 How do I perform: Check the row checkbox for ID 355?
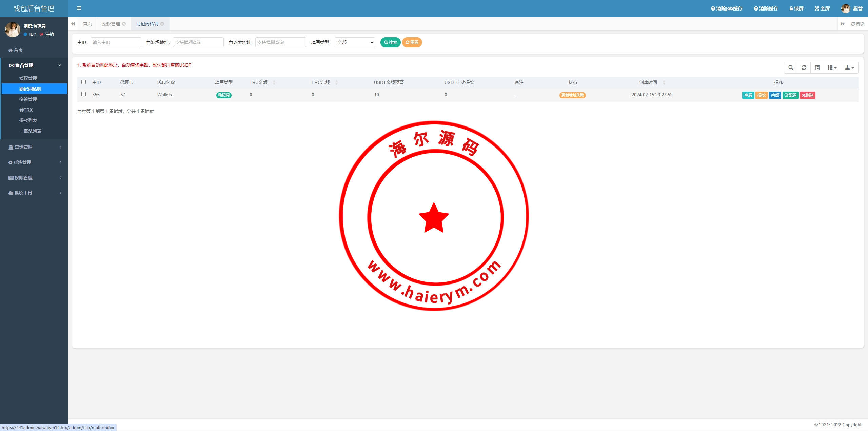pyautogui.click(x=84, y=94)
